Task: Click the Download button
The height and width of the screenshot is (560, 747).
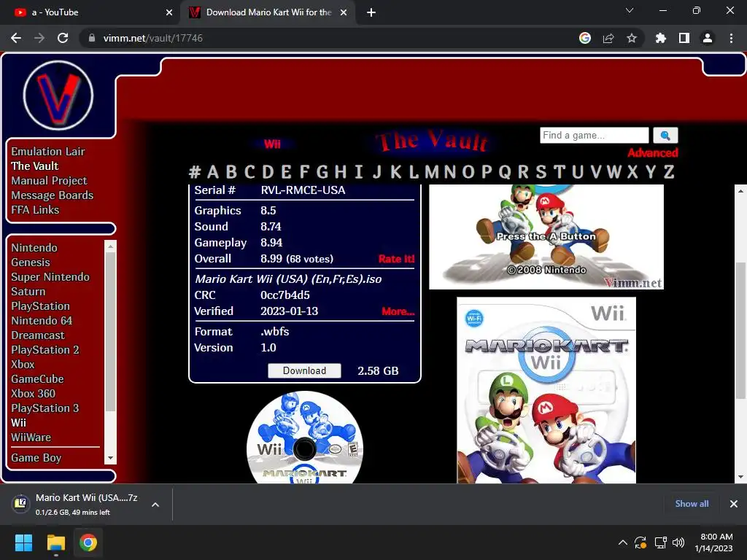Action: [304, 371]
